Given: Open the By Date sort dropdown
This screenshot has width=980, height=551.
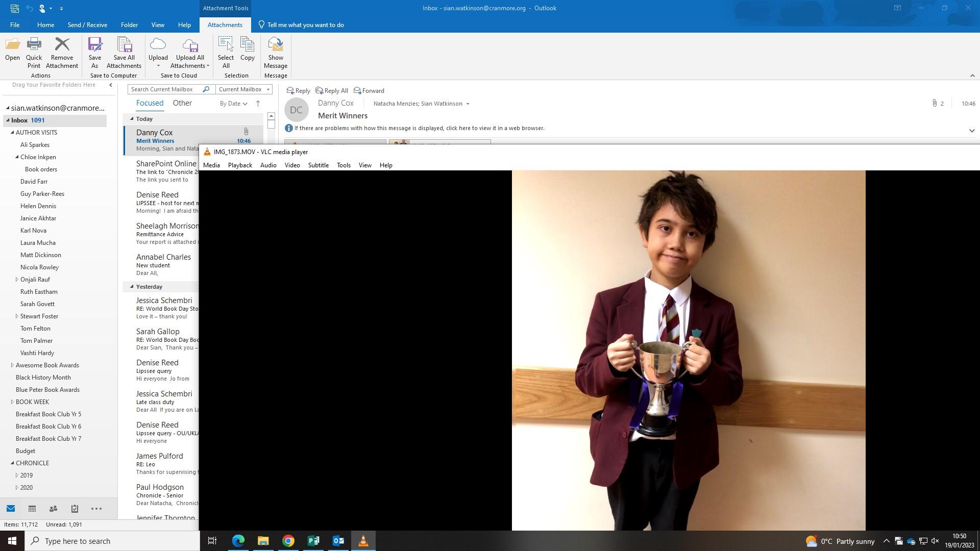Looking at the screenshot, I should (x=233, y=104).
